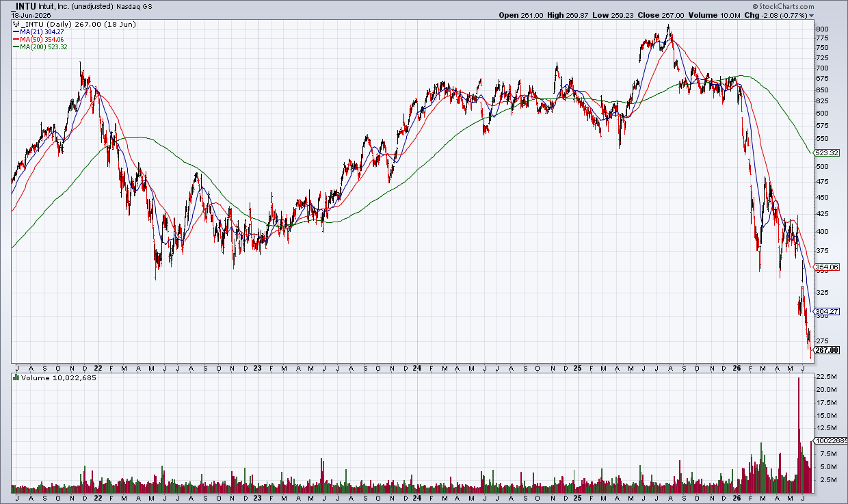Viewport: 848px width, 504px height.
Task: Click the 'High 269.87' value in header
Action: [569, 15]
